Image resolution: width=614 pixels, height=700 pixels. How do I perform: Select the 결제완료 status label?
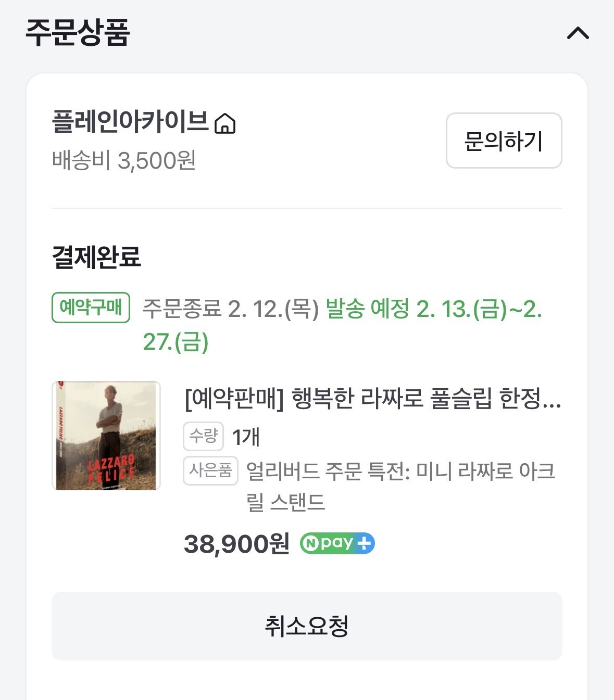click(x=96, y=257)
